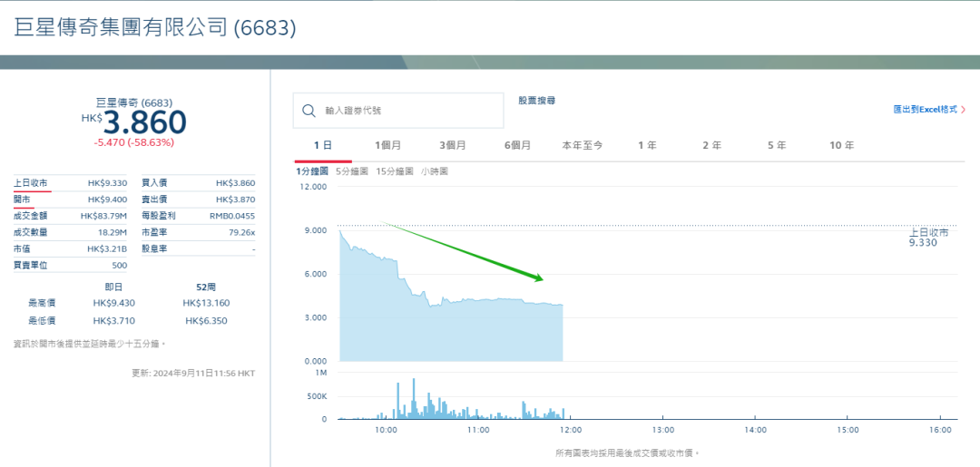
Task: Click the page title 巨星傳奇集團有限公司 (6683)
Action: (x=155, y=27)
